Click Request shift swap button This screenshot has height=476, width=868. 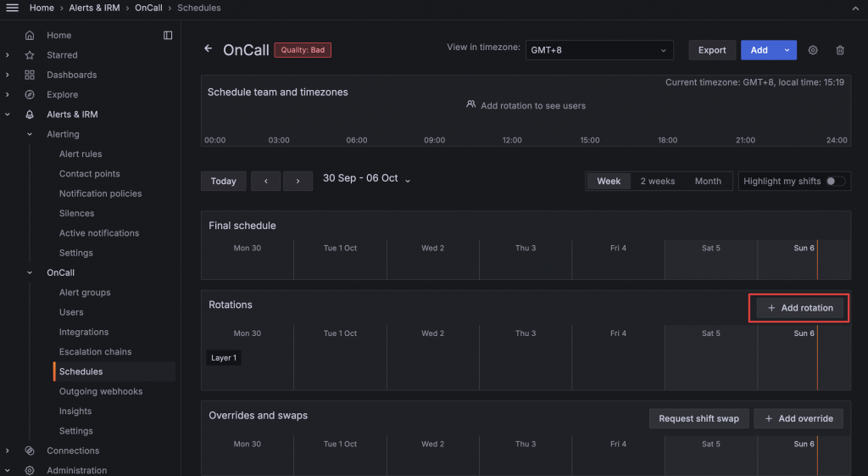point(698,418)
